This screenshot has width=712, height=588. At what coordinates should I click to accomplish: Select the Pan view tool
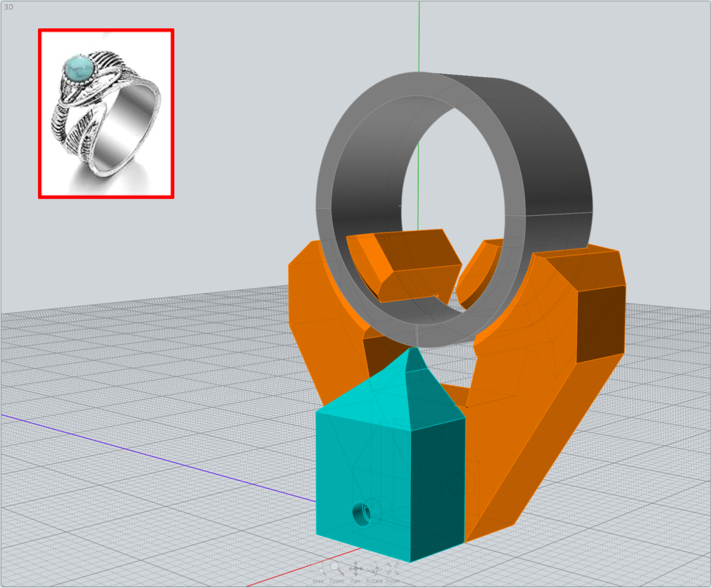(x=356, y=568)
